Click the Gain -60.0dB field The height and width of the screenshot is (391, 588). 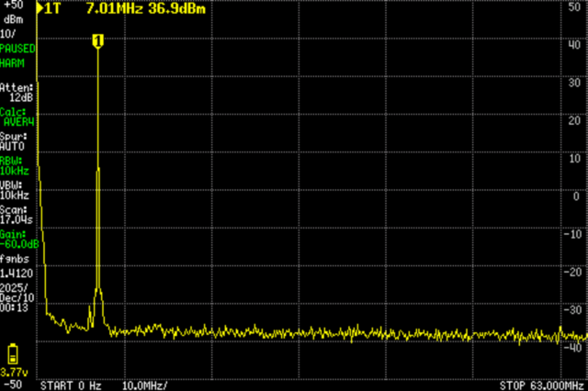point(18,240)
